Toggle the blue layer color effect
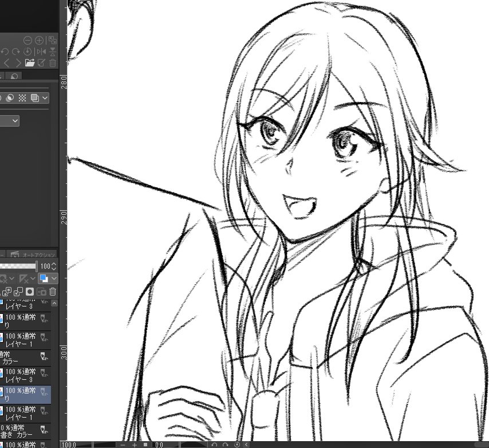 (44, 278)
